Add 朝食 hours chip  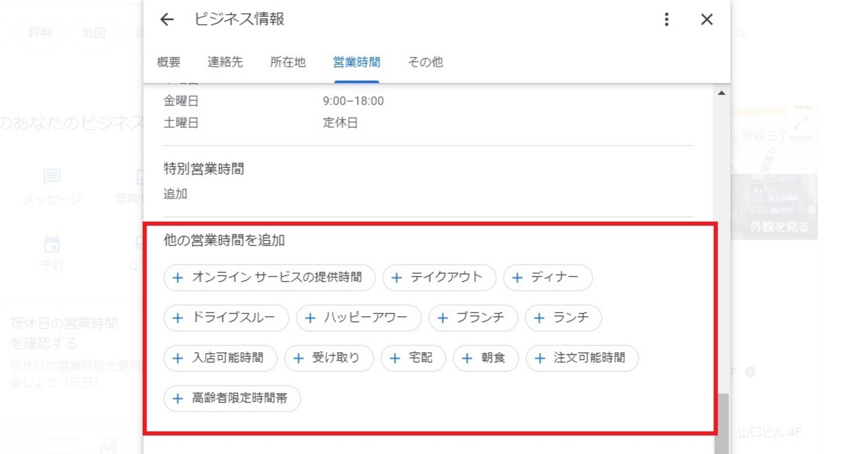pyautogui.click(x=486, y=358)
